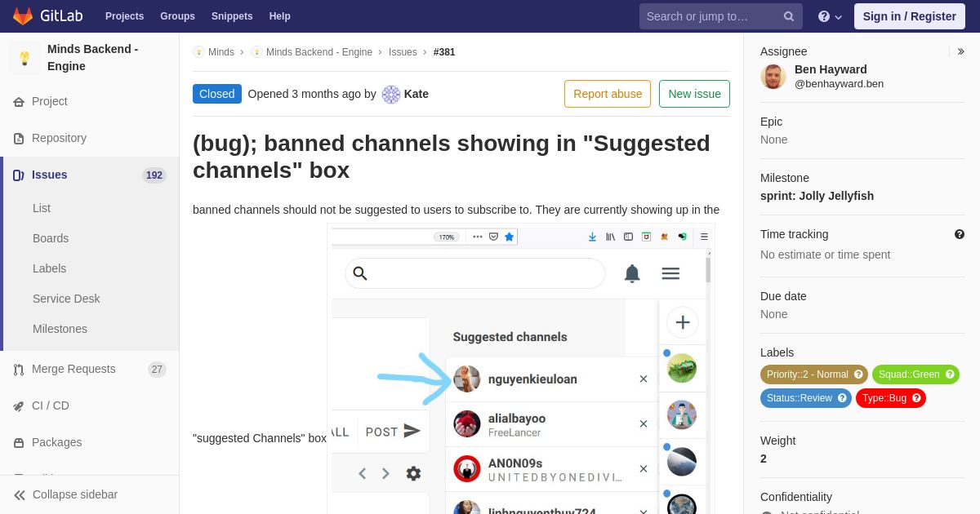Open the sprint: Jolly Jellyfish milestone link
Screen dimensions: 980x514
tap(817, 196)
